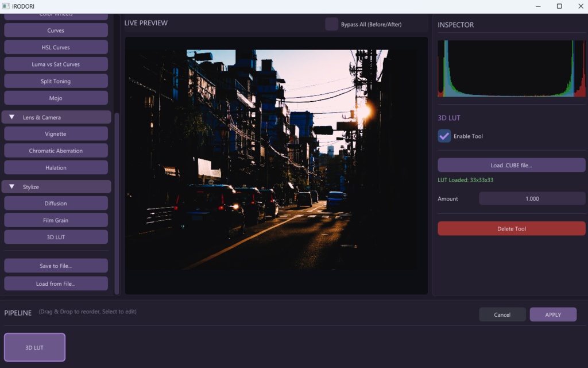Uncheck the Enable Tool checkbox

point(444,136)
